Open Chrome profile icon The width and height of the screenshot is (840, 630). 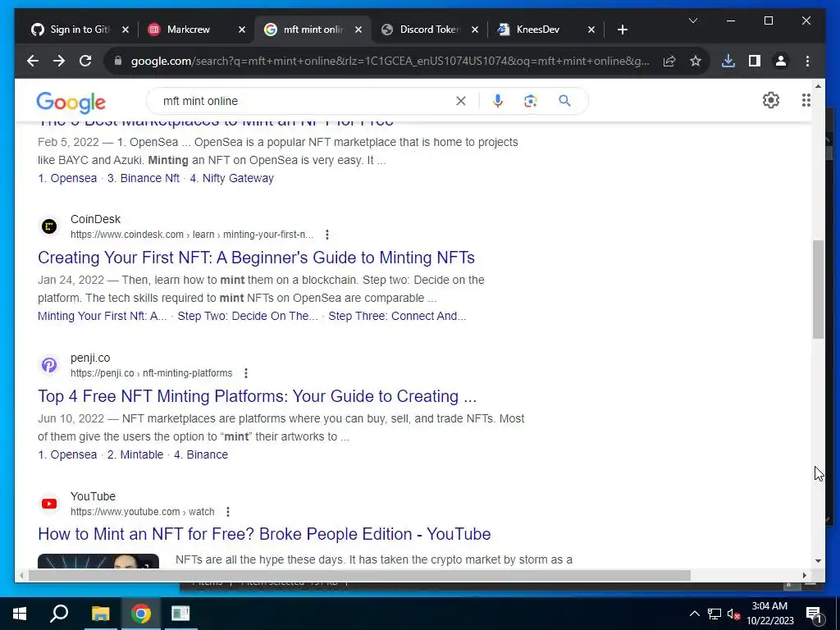click(x=781, y=61)
